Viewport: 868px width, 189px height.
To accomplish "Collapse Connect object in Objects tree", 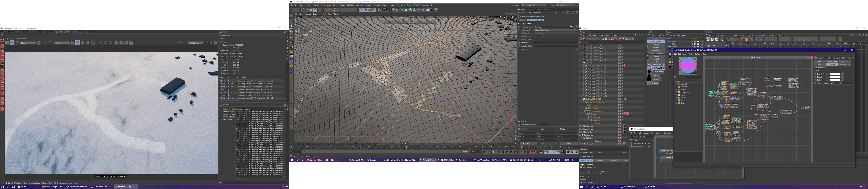I will (x=582, y=63).
